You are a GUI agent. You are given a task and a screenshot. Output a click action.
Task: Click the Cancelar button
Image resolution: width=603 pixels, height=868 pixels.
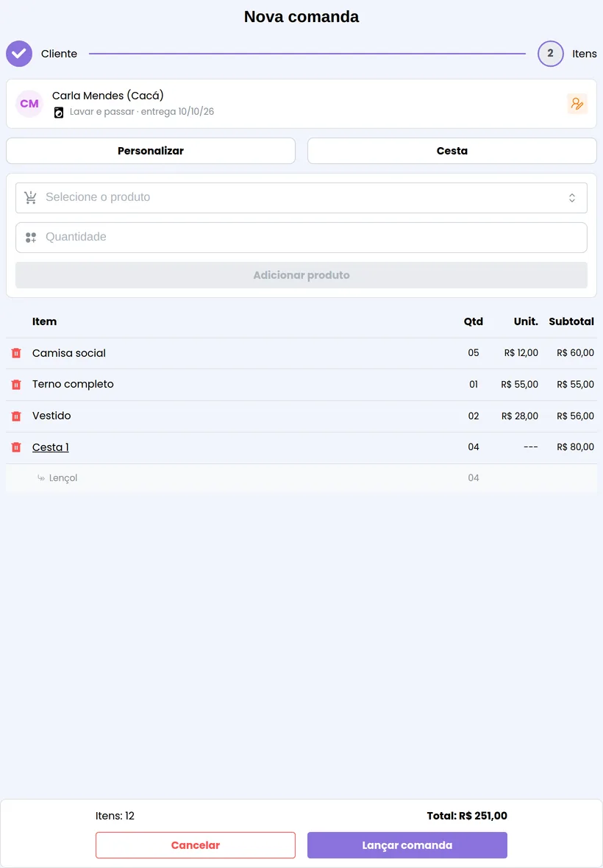196,845
